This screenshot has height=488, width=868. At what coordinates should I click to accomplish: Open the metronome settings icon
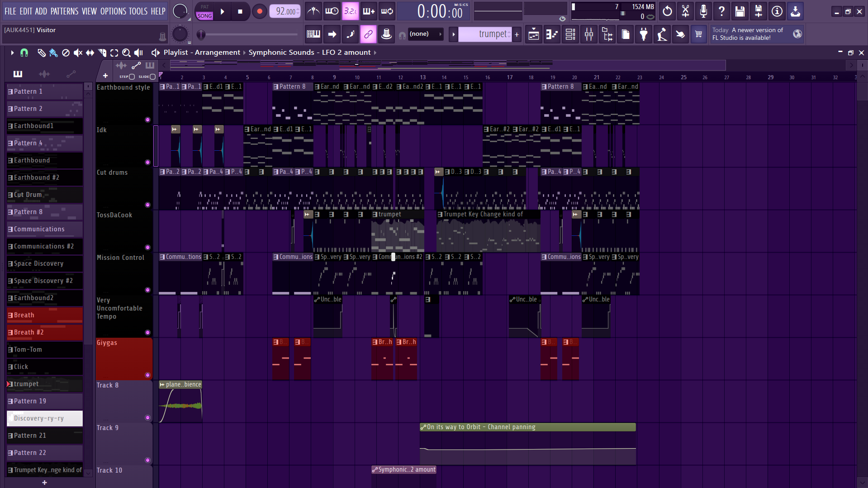click(x=313, y=11)
